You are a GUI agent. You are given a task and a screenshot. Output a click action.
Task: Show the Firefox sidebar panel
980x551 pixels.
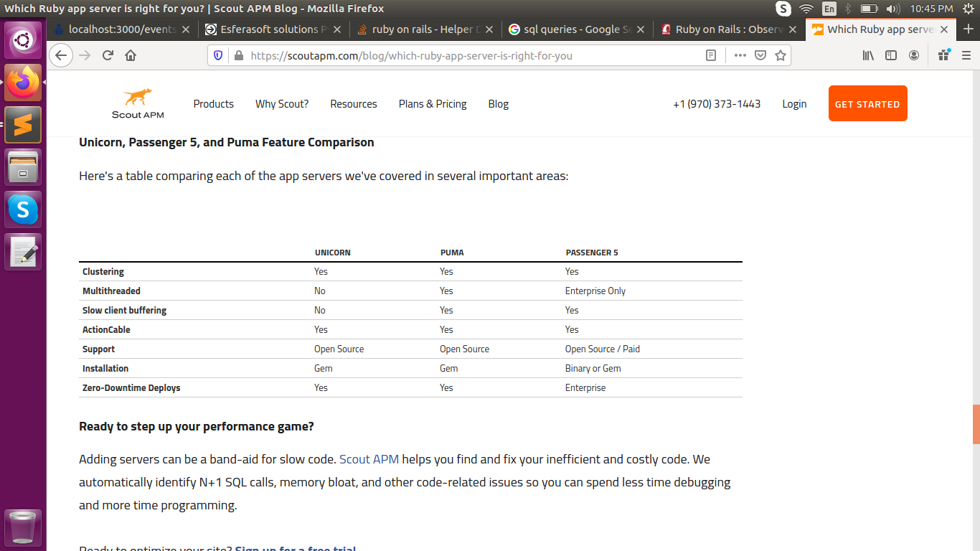[891, 55]
